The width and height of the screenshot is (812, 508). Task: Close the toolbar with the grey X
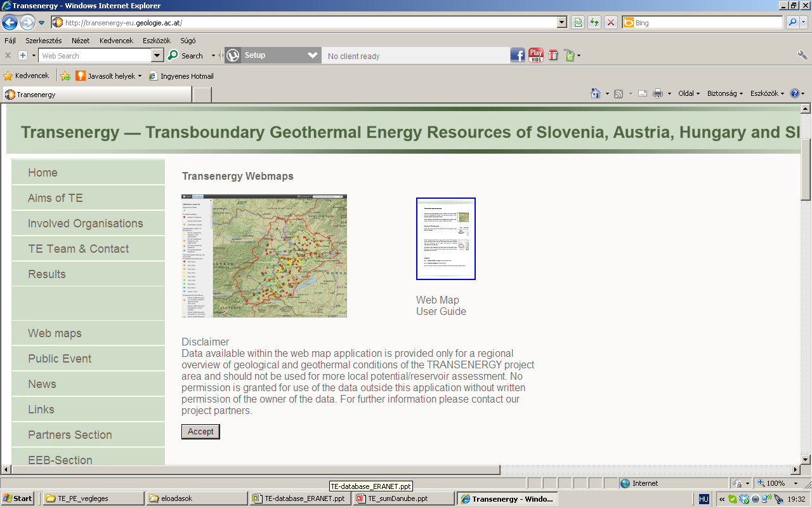pyautogui.click(x=8, y=55)
